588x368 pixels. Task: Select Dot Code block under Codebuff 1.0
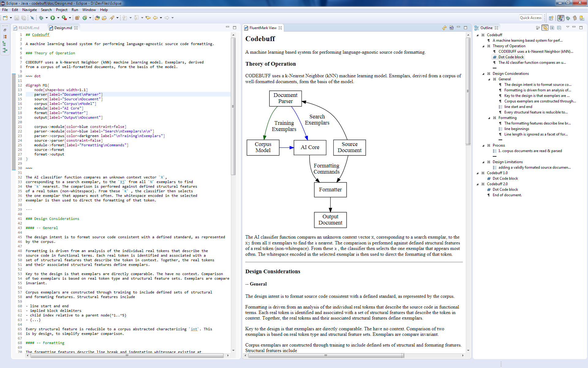[x=505, y=178]
